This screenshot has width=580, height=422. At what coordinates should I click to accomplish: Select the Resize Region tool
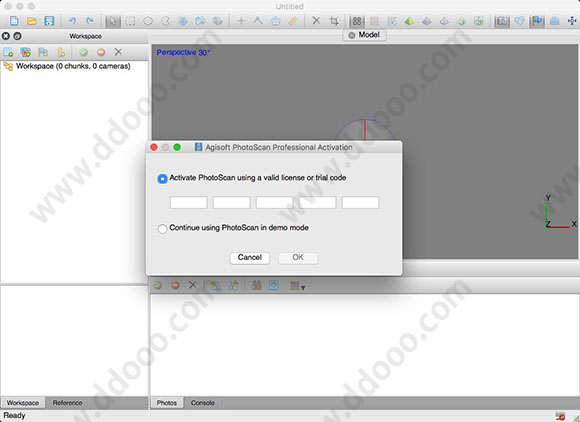183,21
